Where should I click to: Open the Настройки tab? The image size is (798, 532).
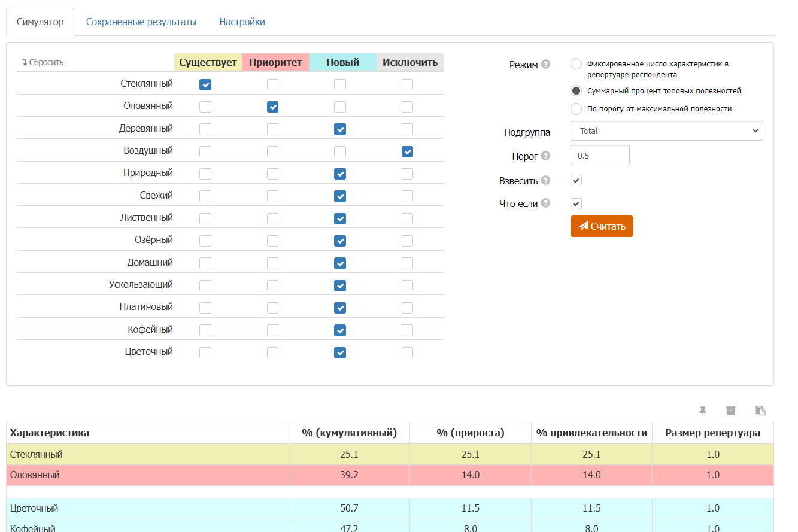(242, 22)
